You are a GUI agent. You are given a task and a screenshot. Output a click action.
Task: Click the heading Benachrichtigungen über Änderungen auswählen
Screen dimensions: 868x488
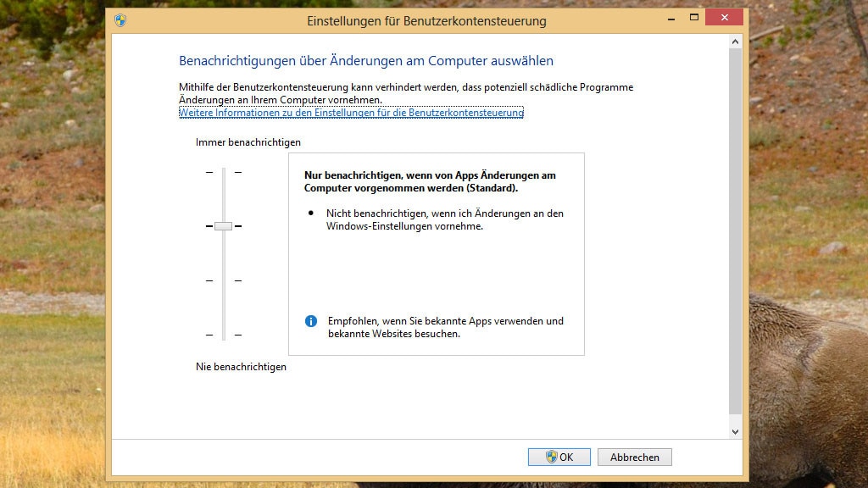coord(364,60)
